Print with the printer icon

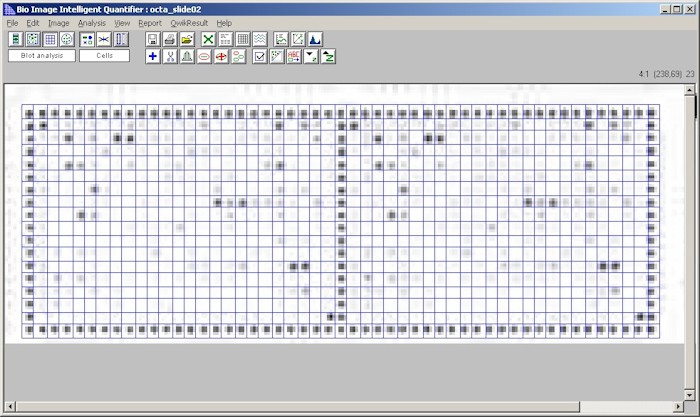pyautogui.click(x=170, y=39)
